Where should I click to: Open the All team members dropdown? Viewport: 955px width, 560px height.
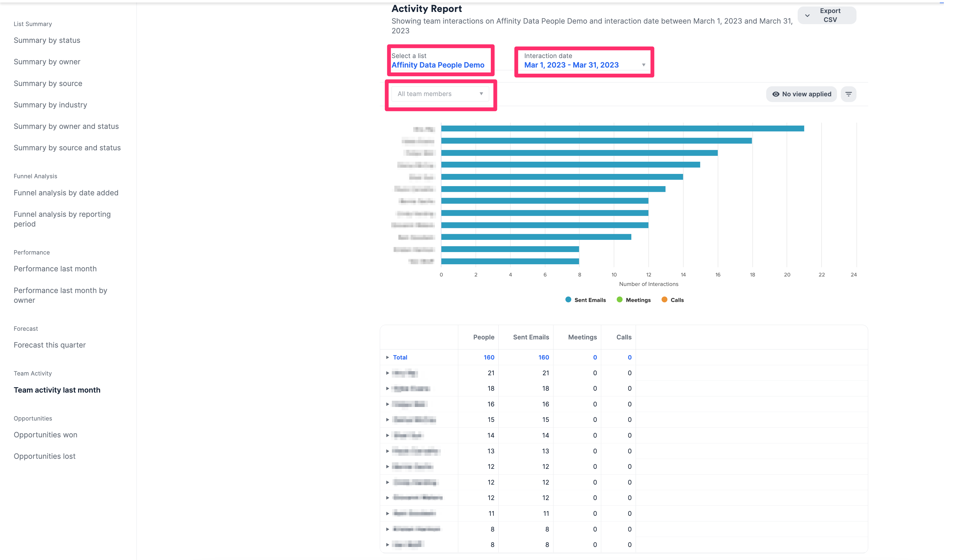pos(440,94)
